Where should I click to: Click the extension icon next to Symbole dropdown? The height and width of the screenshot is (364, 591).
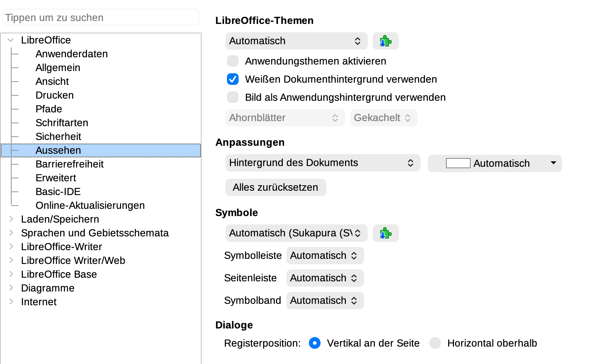(x=385, y=233)
